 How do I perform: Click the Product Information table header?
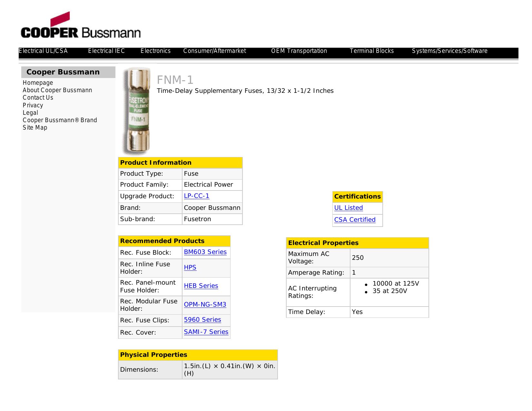[x=180, y=163]
